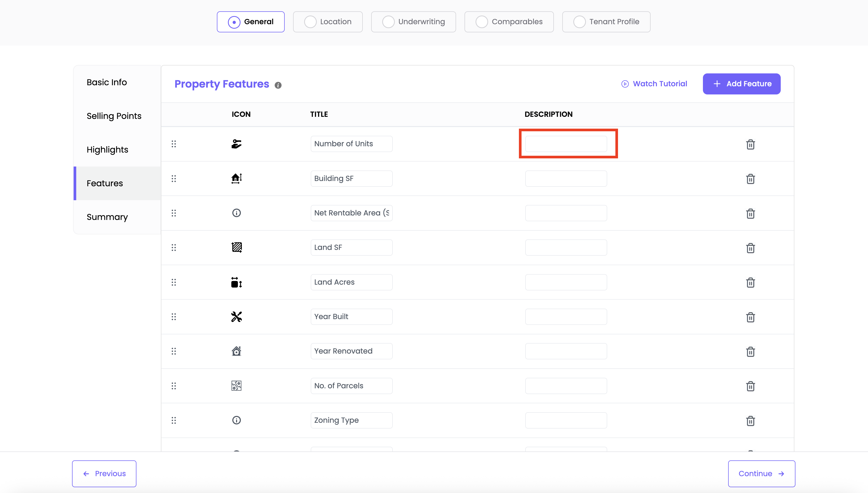Click the Add Feature button
Viewport: 868px width, 493px height.
click(x=741, y=84)
